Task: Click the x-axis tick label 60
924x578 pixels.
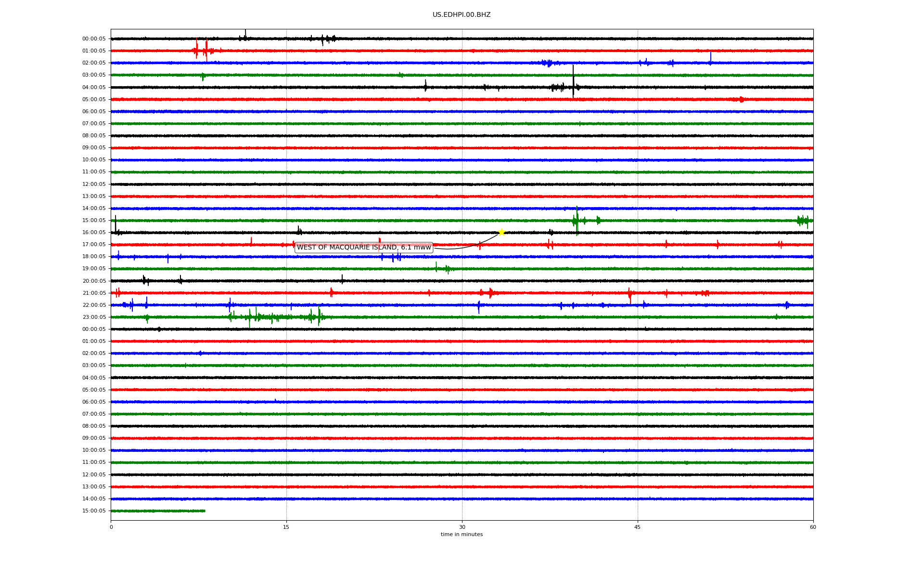Action: point(813,527)
